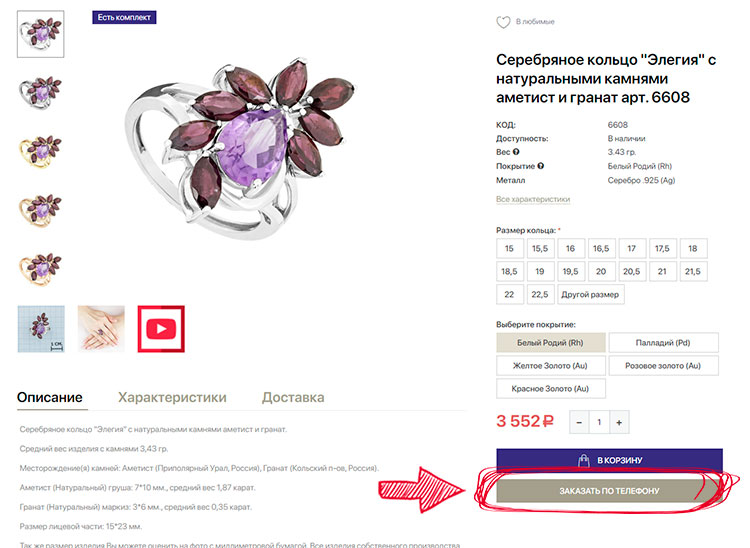Image resolution: width=750 pixels, height=548 pixels.
Task: Switch to the Характеристики tab
Action: point(172,397)
